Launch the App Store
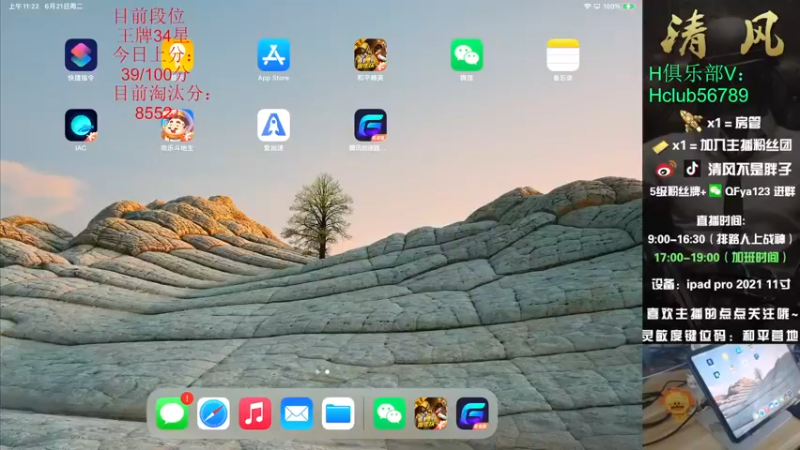The height and width of the screenshot is (450, 800). tap(273, 55)
